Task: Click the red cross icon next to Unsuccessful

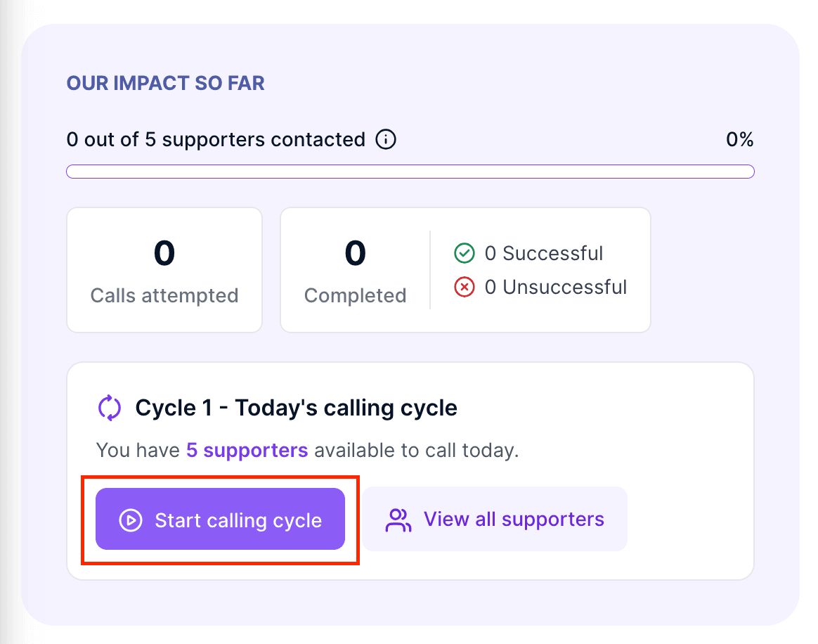Action: tap(465, 287)
